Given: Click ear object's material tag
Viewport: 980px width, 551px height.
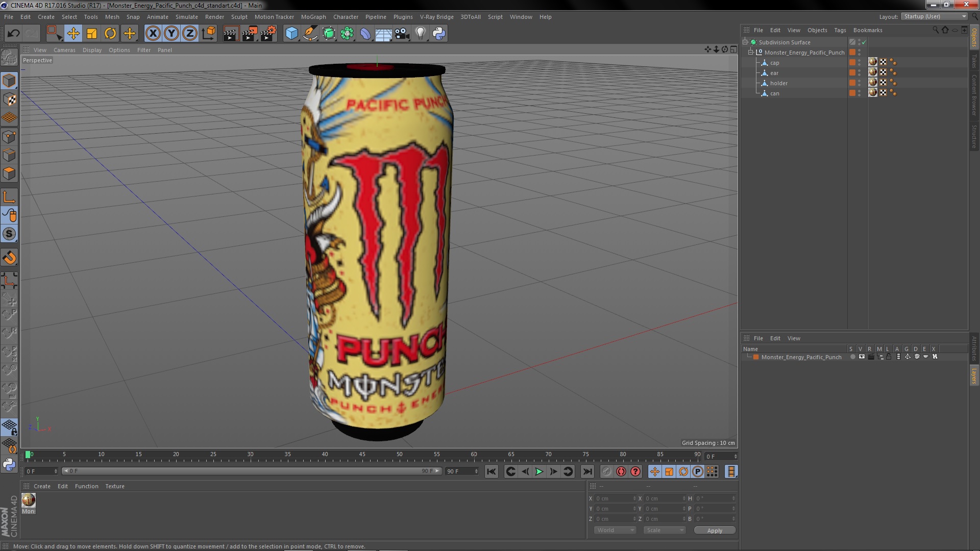Looking at the screenshot, I should coord(872,72).
